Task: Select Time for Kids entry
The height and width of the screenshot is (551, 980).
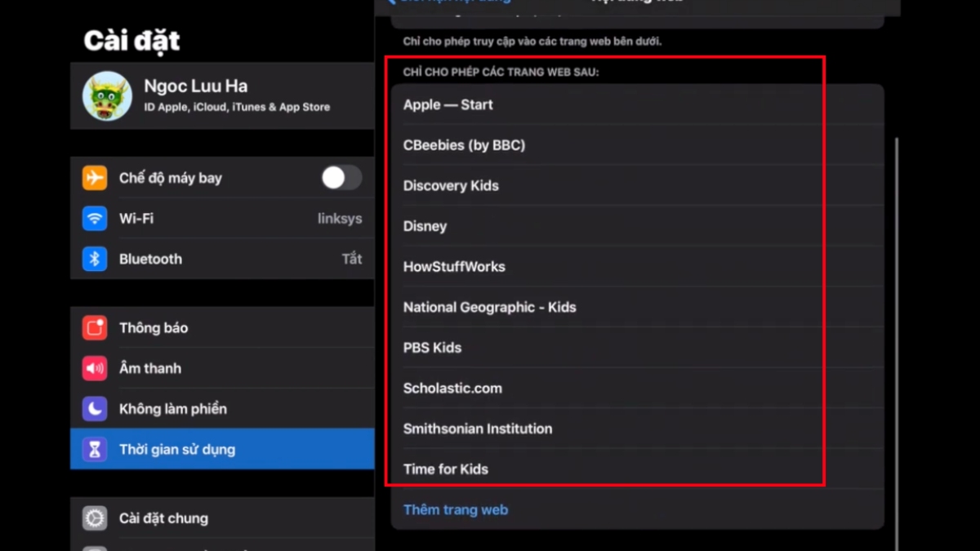Action: 638,469
